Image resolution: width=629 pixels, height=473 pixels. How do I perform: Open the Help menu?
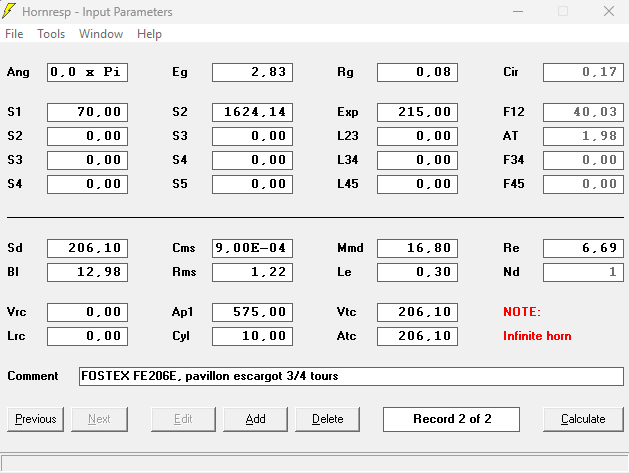coord(149,34)
